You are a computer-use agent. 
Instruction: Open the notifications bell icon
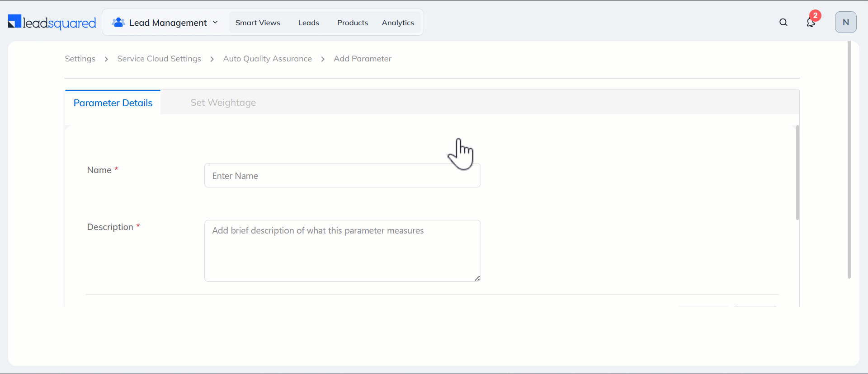(811, 22)
